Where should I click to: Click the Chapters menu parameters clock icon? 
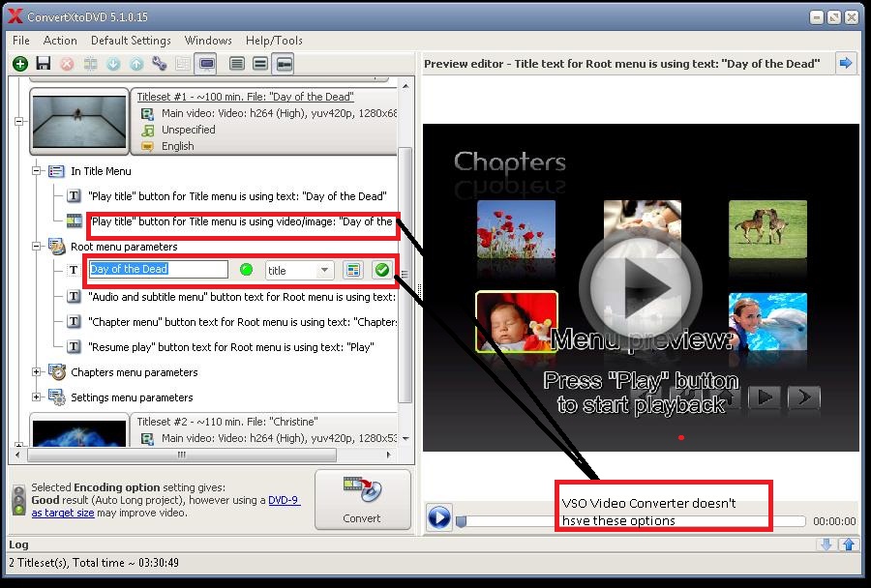click(x=57, y=372)
